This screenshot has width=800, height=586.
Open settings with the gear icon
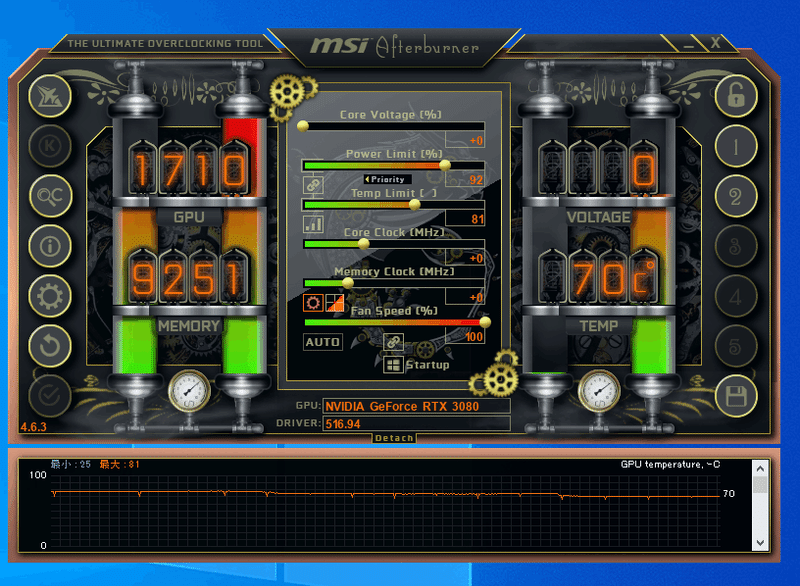click(x=50, y=296)
